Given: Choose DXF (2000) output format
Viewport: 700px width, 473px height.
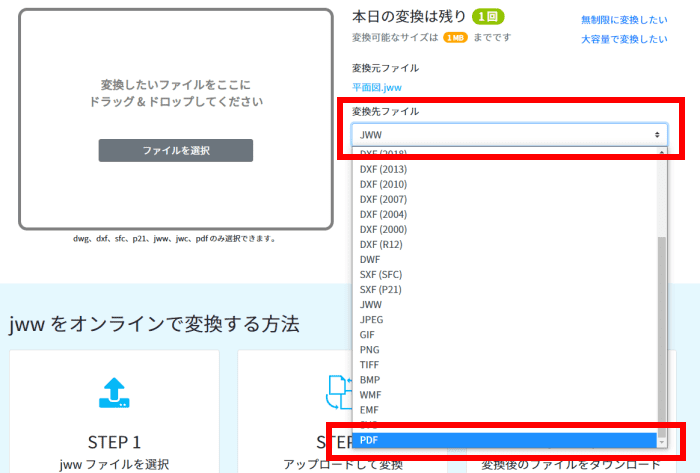Looking at the screenshot, I should [504, 229].
